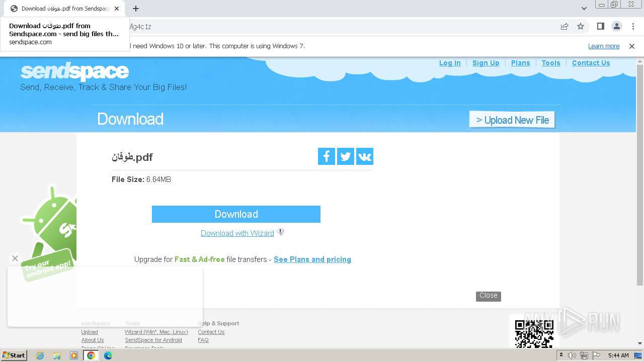The height and width of the screenshot is (362, 644).
Task: Click the QR code image
Action: click(x=534, y=333)
